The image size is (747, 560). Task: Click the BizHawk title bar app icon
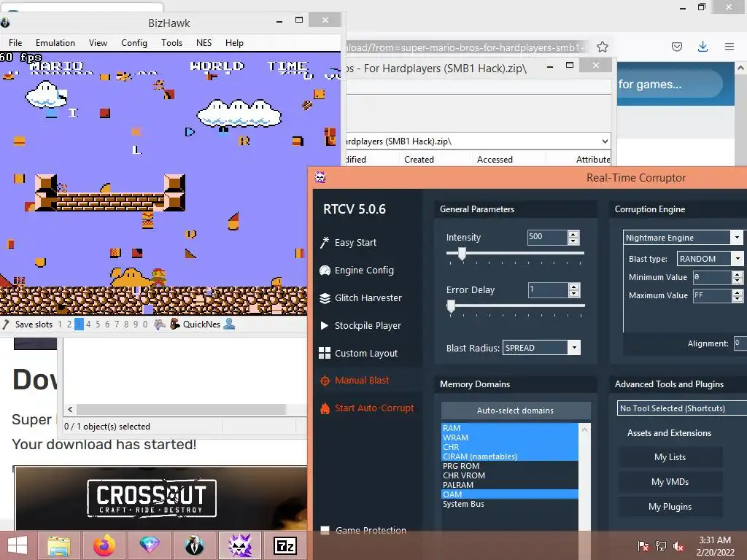pyautogui.click(x=5, y=23)
